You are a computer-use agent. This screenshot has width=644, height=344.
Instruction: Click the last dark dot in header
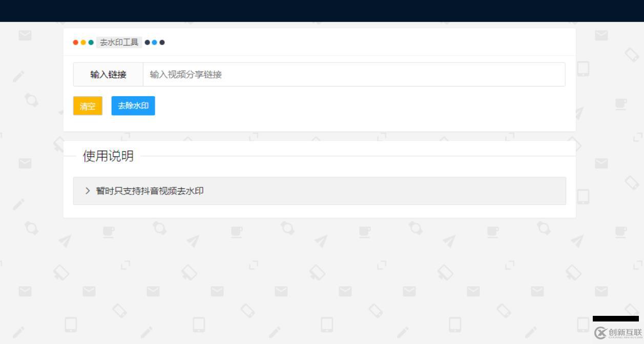coord(162,42)
